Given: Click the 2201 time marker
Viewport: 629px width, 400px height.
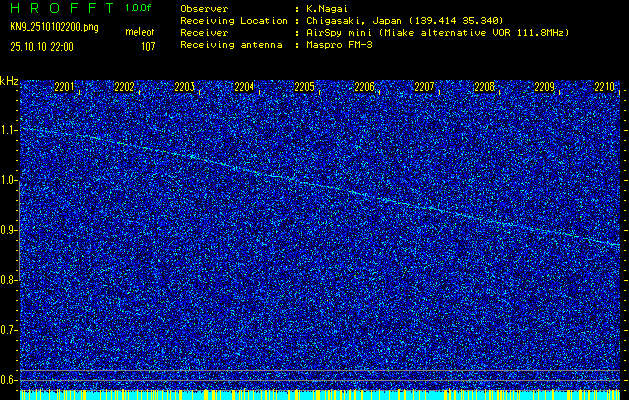Looking at the screenshot, I should pos(64,87).
